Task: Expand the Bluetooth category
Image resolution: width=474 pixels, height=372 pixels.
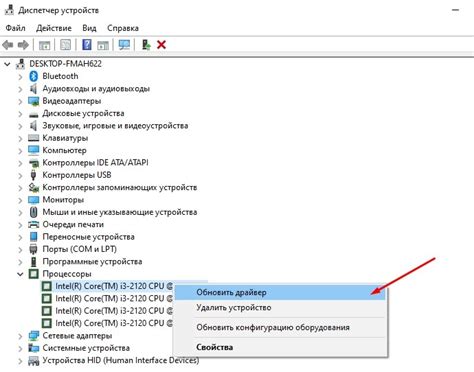Action: point(20,77)
